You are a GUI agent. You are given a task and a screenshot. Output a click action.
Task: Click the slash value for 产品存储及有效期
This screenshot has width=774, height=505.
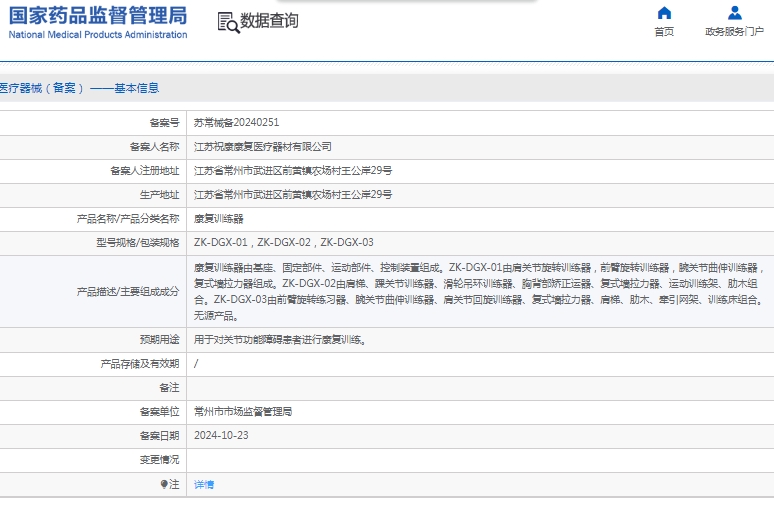click(x=196, y=364)
